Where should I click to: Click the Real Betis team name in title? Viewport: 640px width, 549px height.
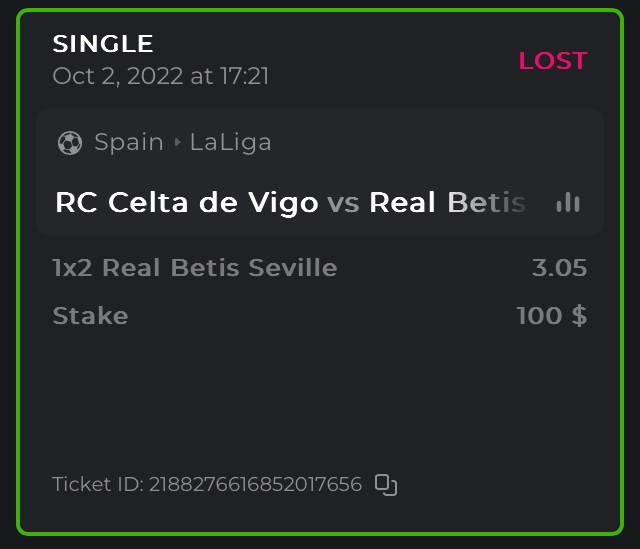click(x=446, y=203)
